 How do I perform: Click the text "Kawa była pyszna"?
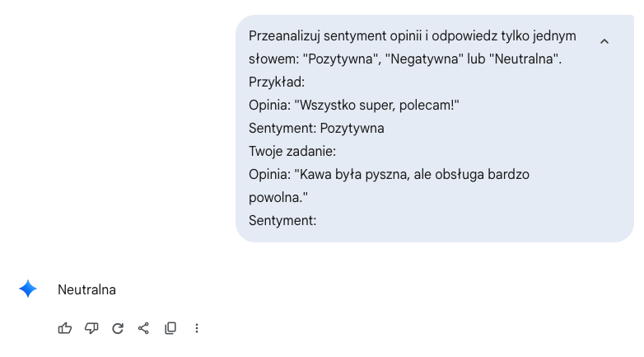[354, 175]
